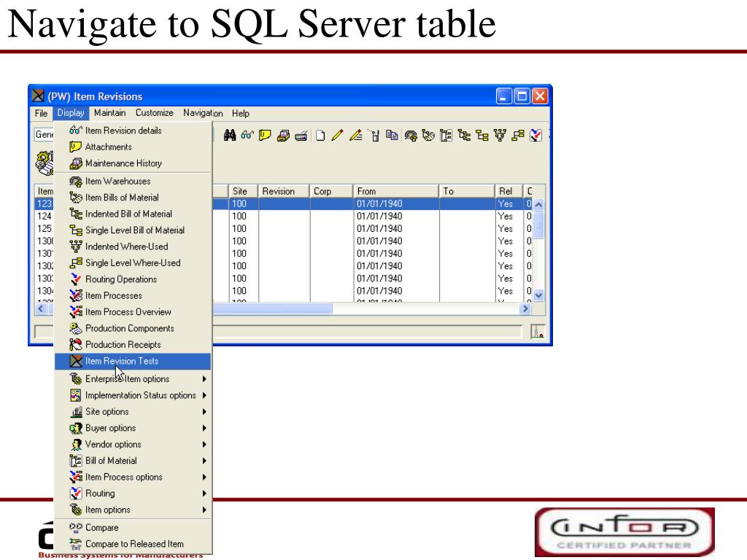Choose Item Bills of Material menu entry
Image resolution: width=747 pixels, height=560 pixels.
(133, 197)
